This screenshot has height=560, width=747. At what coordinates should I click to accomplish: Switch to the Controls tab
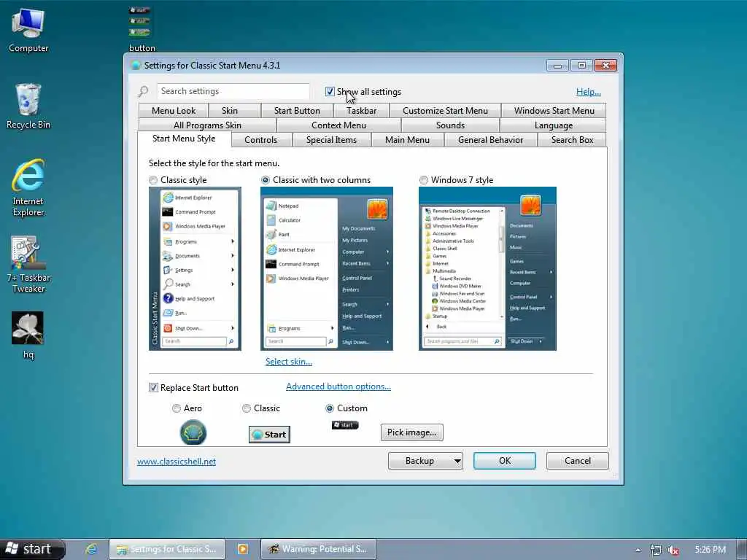(x=260, y=140)
